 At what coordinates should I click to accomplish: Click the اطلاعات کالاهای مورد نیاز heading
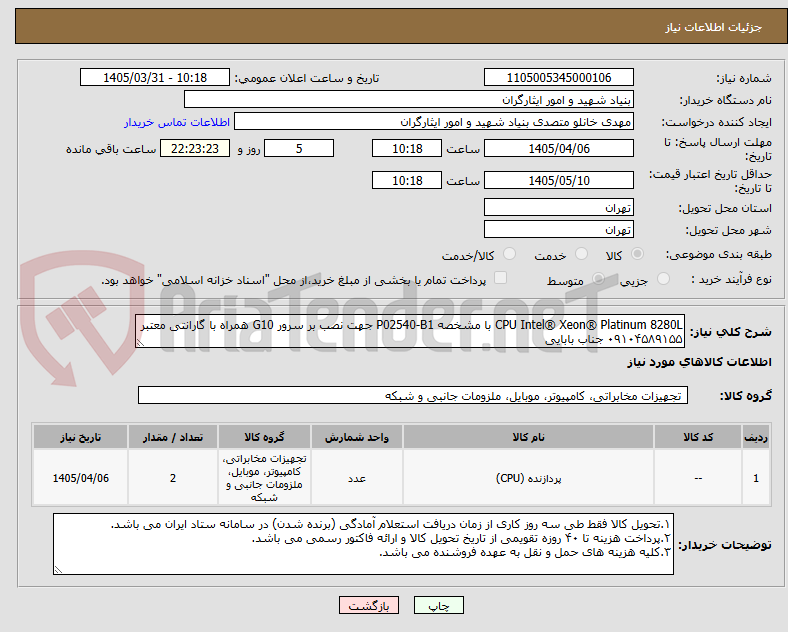point(699,362)
